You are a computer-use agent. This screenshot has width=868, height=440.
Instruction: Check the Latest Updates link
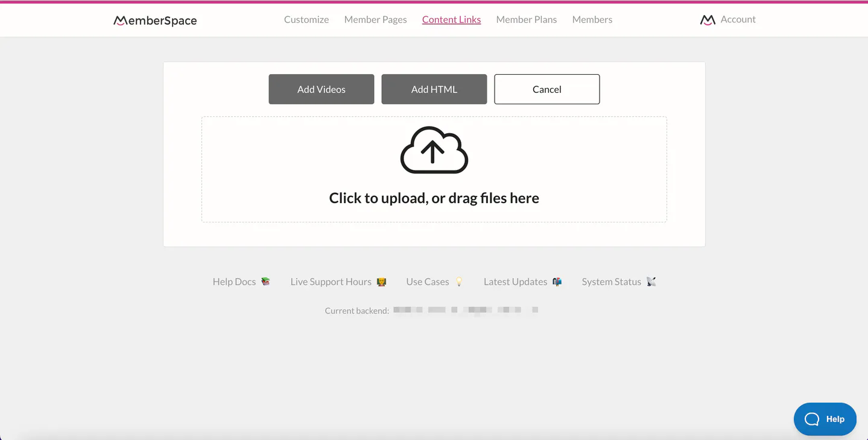[516, 281]
